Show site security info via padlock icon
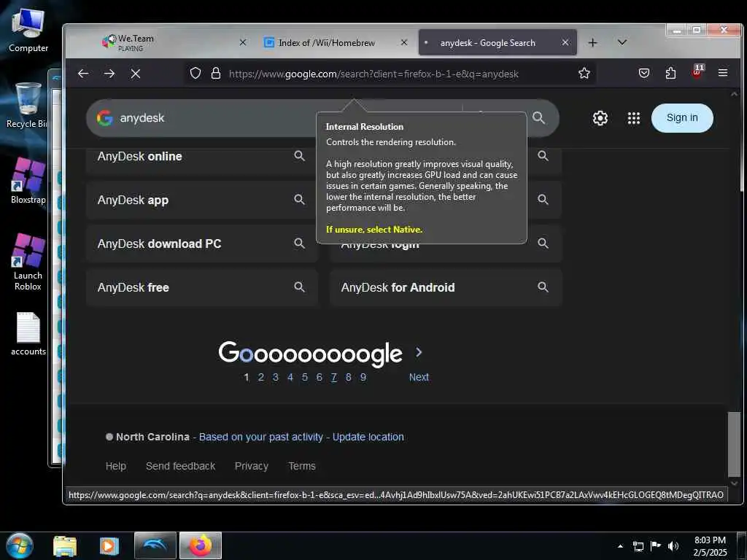This screenshot has width=747, height=560. (216, 74)
